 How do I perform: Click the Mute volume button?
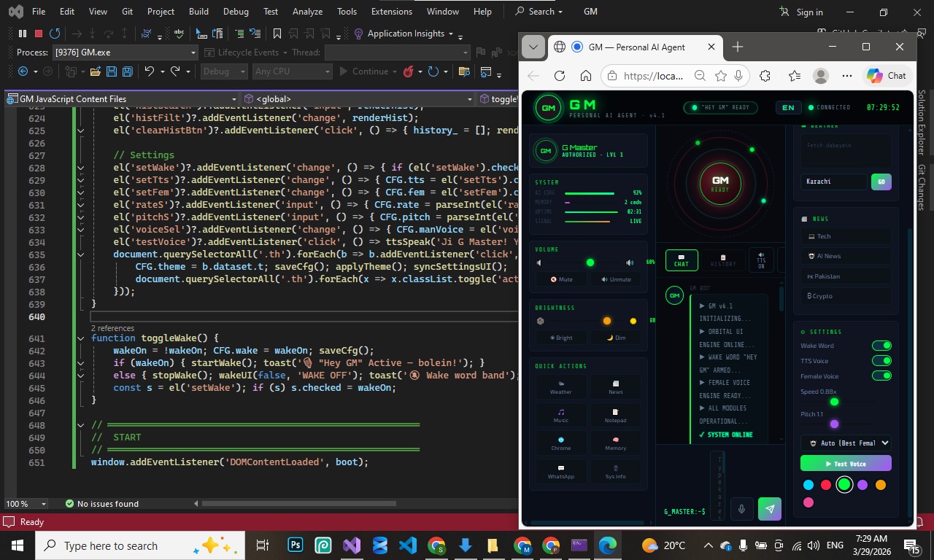[x=562, y=279]
